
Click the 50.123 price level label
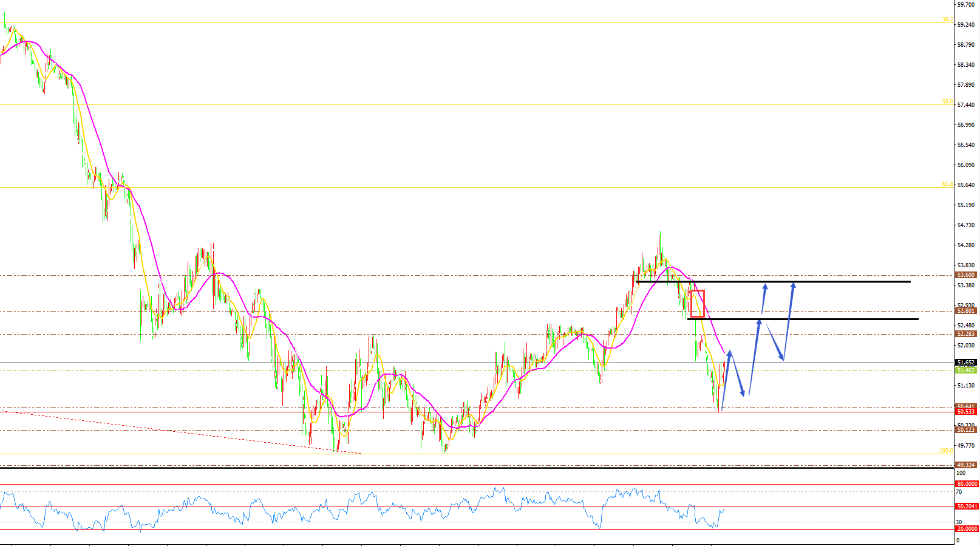pos(965,430)
